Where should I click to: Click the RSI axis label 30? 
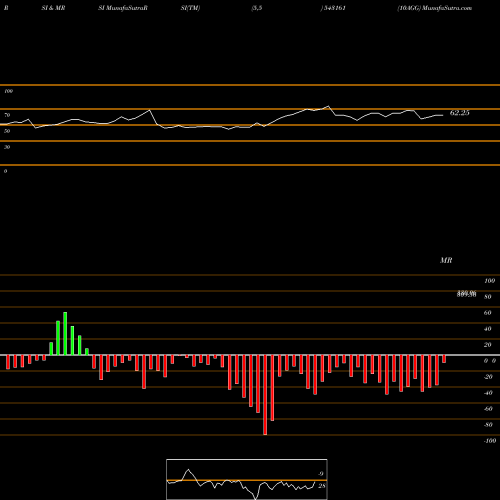(x=7, y=147)
